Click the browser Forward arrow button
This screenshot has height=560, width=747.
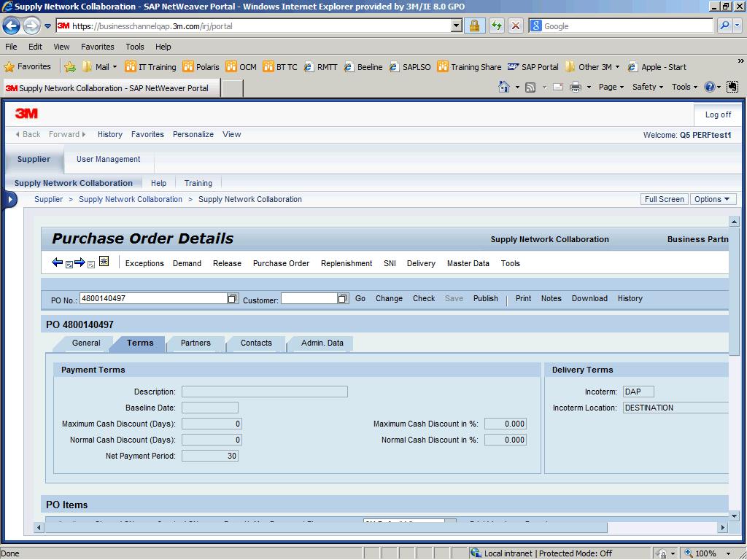point(31,26)
